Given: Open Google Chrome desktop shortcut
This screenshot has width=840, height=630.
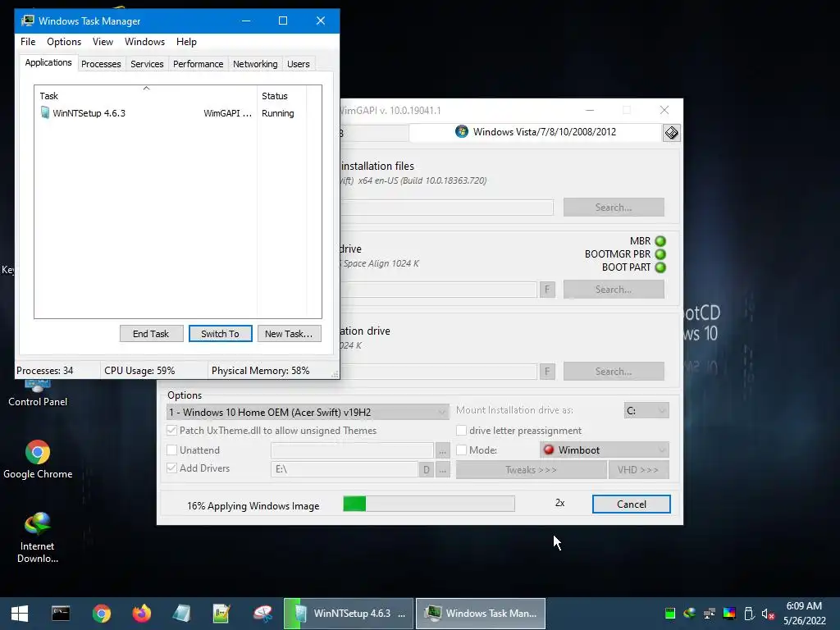Looking at the screenshot, I should click(38, 459).
